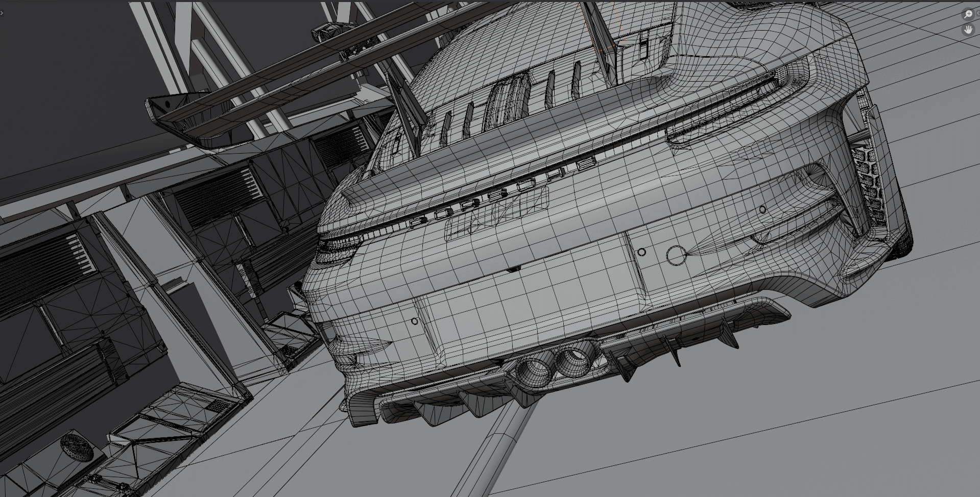Click the pan hand viewport gizmo
Screen dimensions: 980x497
click(968, 30)
